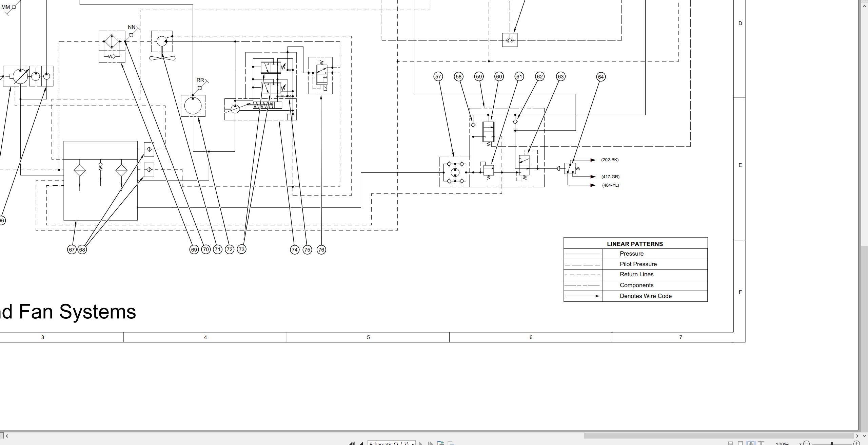The height and width of the screenshot is (445, 868).
Task: Click the Pilot Pressure legend entry
Action: pos(638,264)
